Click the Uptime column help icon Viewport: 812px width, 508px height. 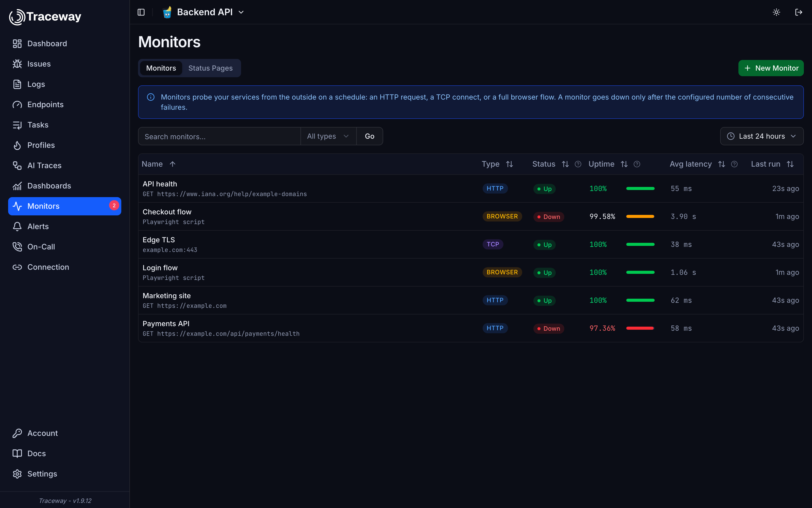(637, 164)
